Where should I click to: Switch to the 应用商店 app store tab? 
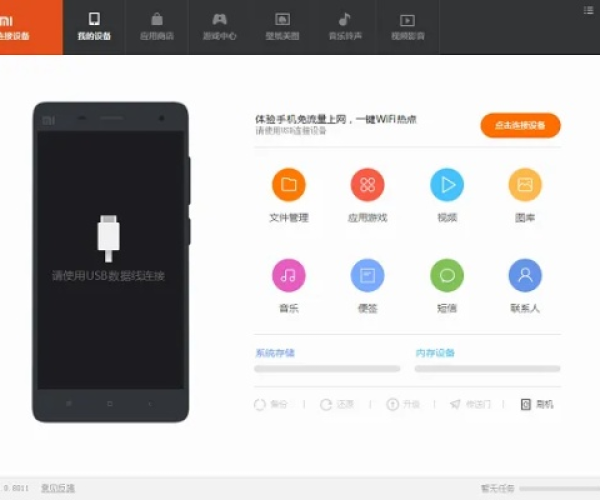(157, 27)
